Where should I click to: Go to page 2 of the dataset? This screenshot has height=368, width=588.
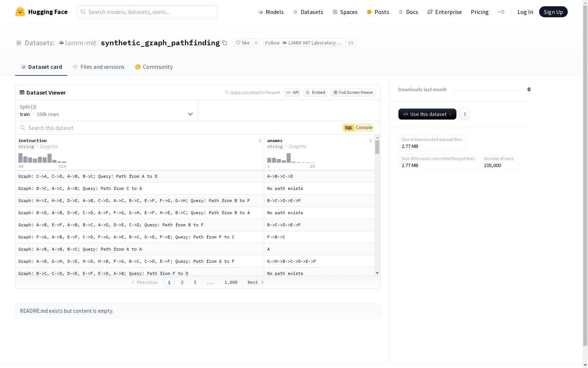click(182, 282)
